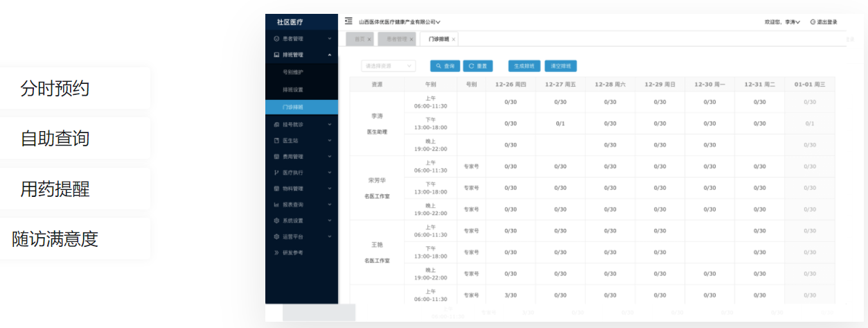Switch to the 首页 tab

pyautogui.click(x=360, y=40)
